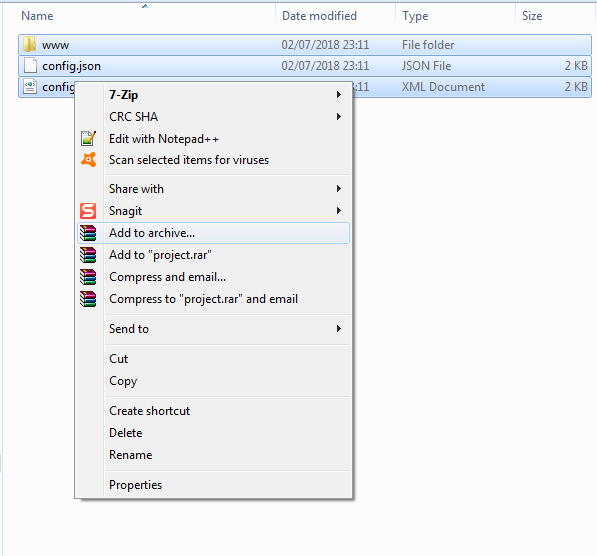Expand the CRC SHA submenu arrow

tap(338, 117)
